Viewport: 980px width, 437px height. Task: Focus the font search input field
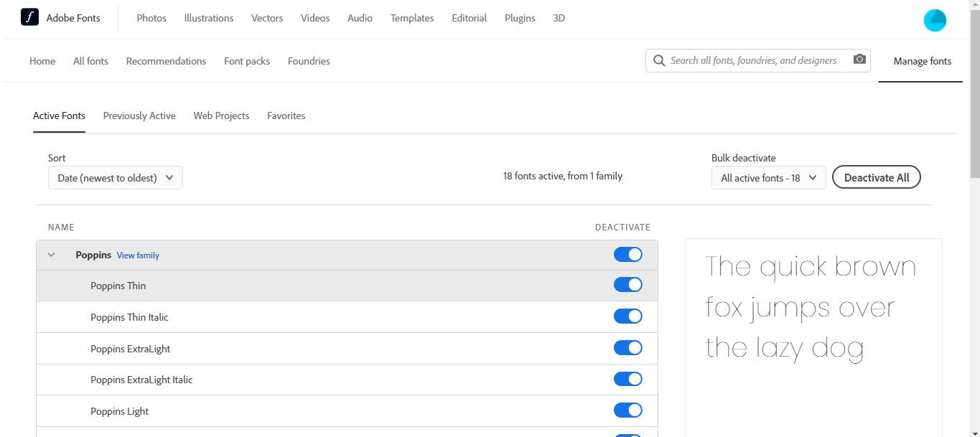[757, 60]
